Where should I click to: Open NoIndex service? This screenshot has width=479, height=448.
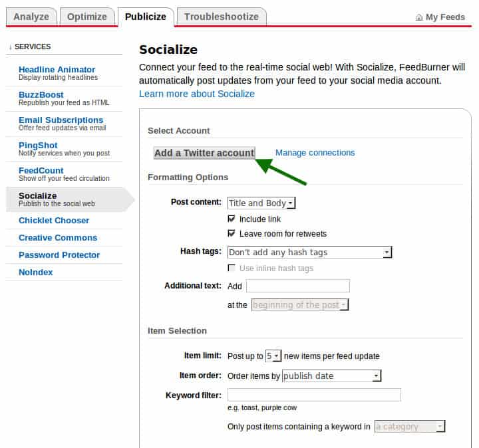(x=35, y=273)
